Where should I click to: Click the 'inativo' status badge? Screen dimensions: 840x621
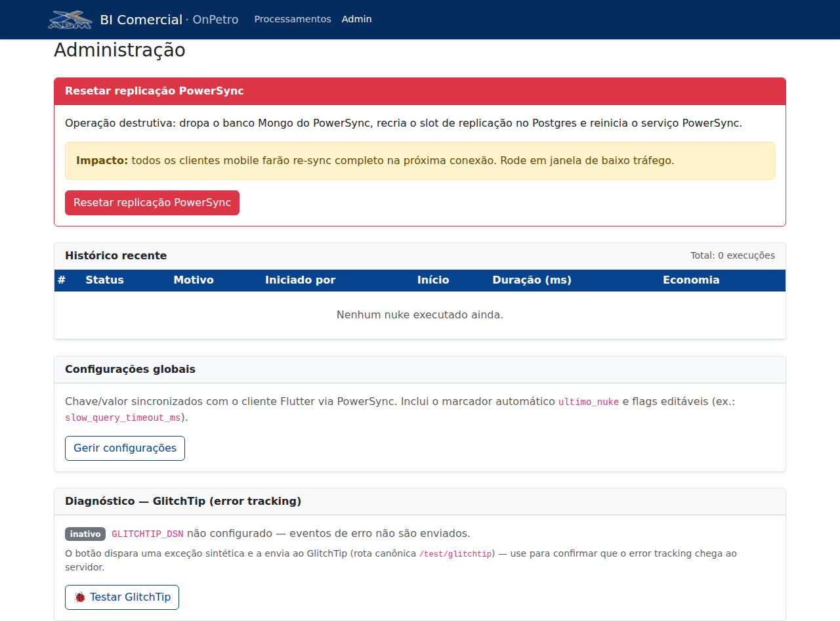click(85, 534)
